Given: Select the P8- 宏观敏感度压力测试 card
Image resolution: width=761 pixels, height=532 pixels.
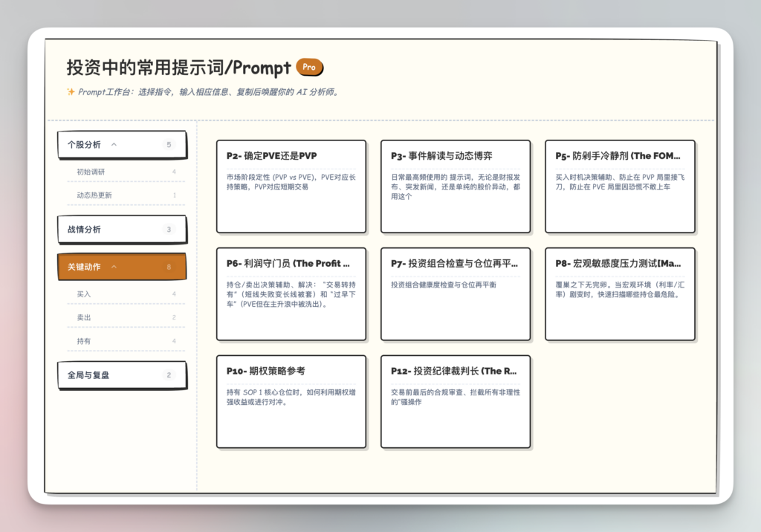Looking at the screenshot, I should point(619,293).
